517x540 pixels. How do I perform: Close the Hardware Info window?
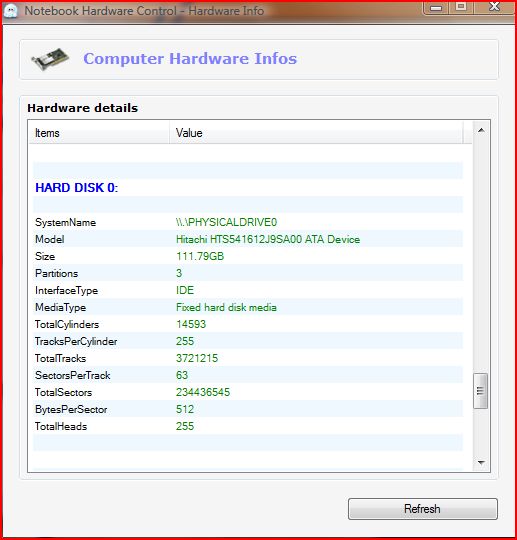[495, 7]
